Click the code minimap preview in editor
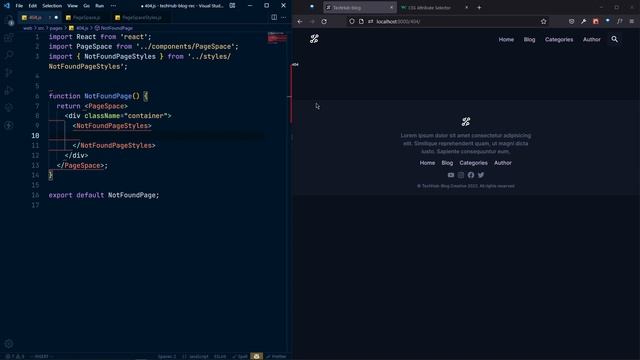 (277, 38)
